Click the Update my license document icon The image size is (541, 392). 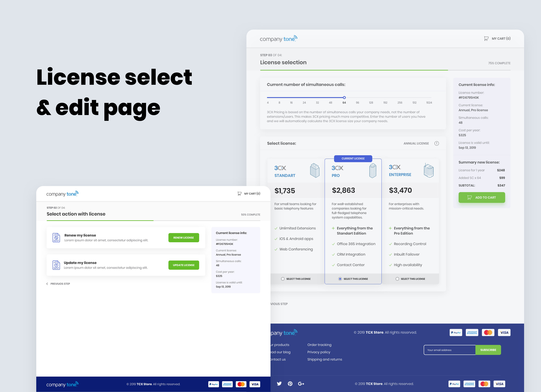coord(56,265)
